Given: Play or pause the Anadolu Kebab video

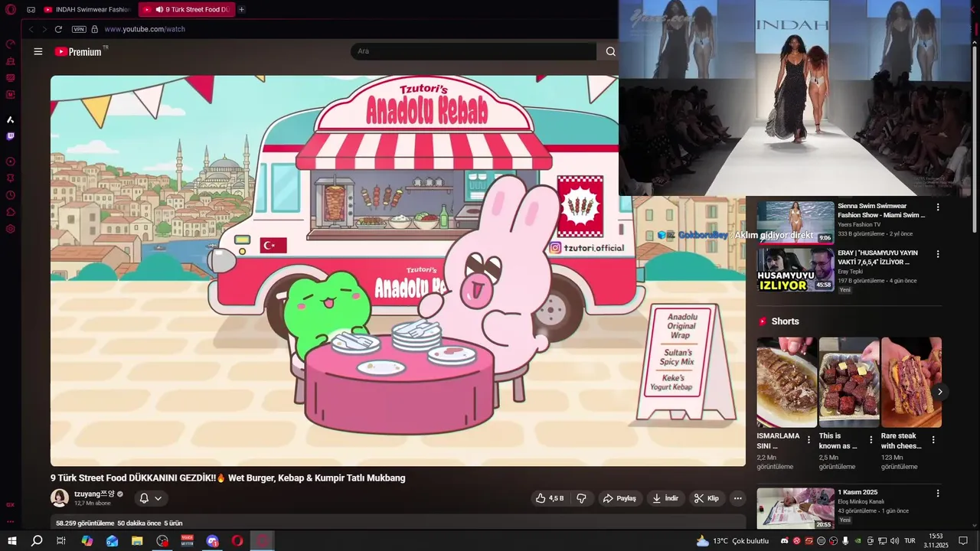Looking at the screenshot, I should pos(398,270).
